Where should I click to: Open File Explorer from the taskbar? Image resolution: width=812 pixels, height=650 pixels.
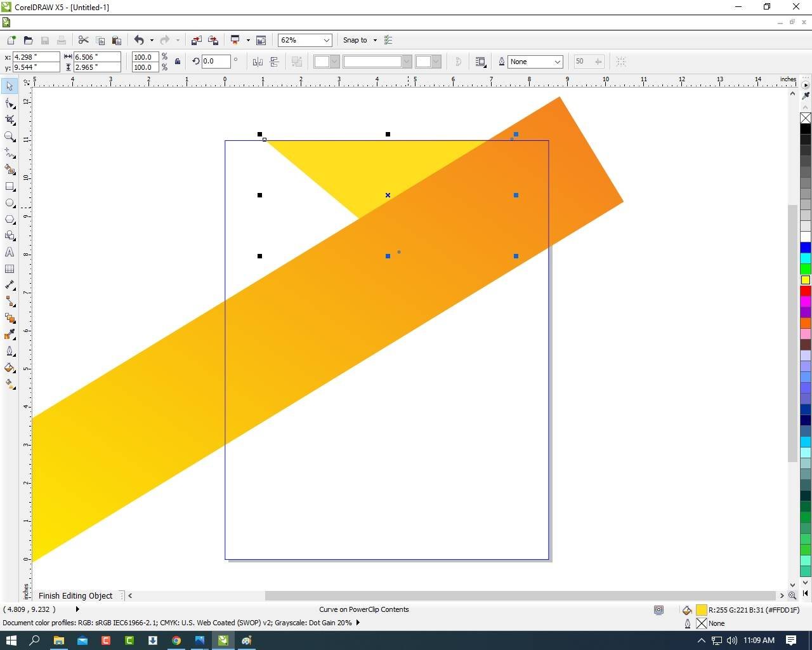tap(58, 640)
